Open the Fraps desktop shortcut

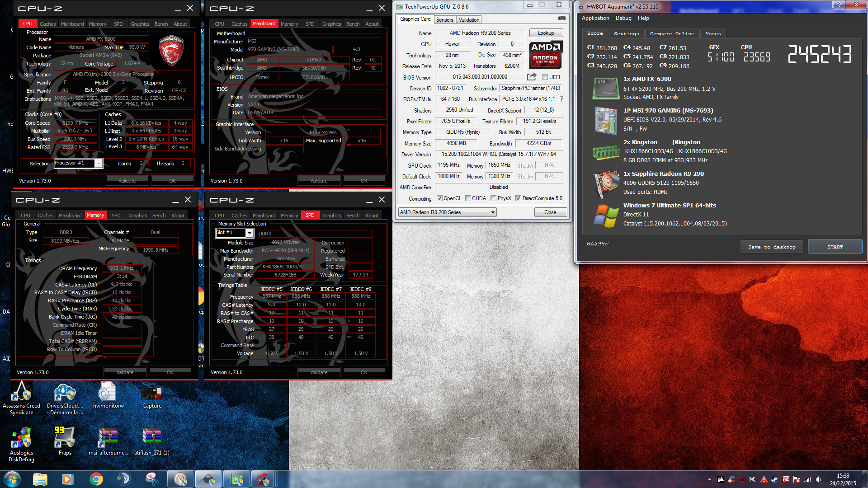(65, 441)
